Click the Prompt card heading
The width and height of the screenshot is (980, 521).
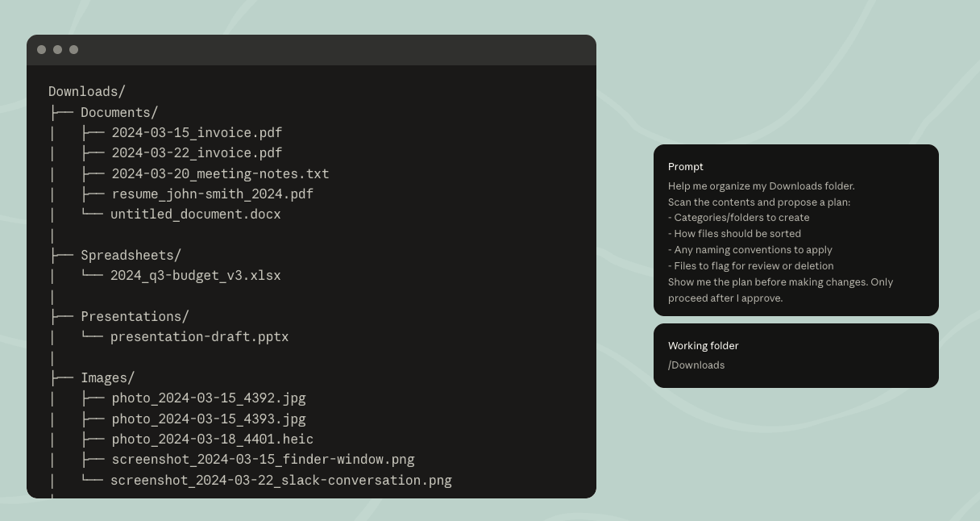[685, 167]
